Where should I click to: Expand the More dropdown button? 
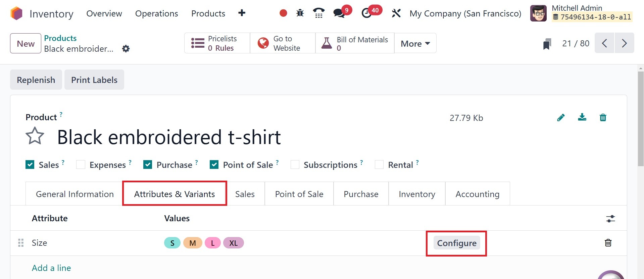(x=415, y=44)
